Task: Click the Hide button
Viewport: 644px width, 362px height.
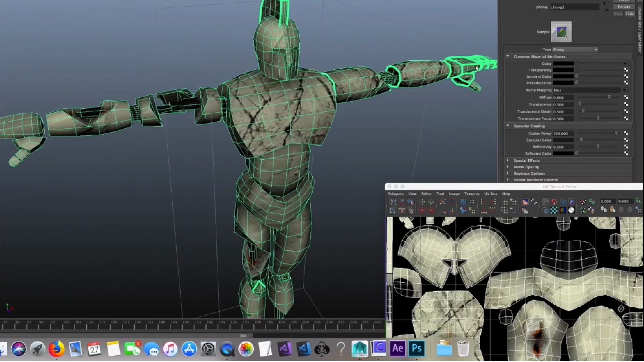Action: coord(630,14)
